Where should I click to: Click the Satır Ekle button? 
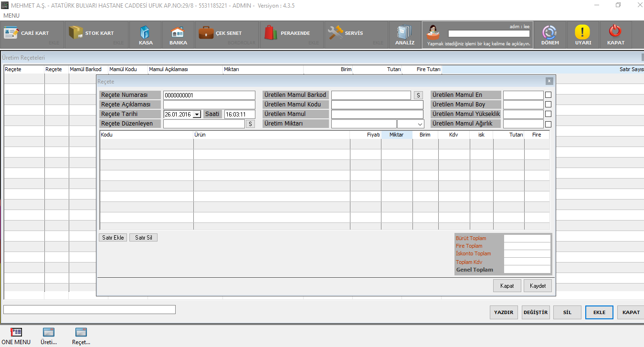(x=113, y=238)
